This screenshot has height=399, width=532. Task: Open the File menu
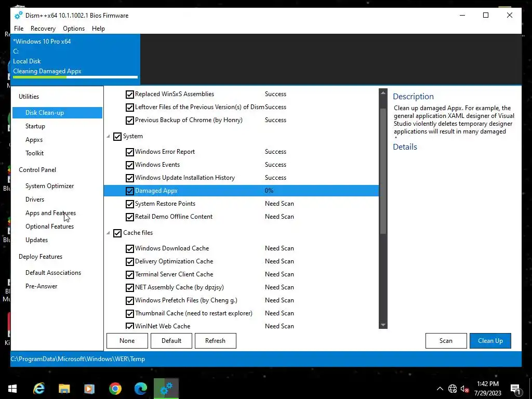[x=19, y=29]
